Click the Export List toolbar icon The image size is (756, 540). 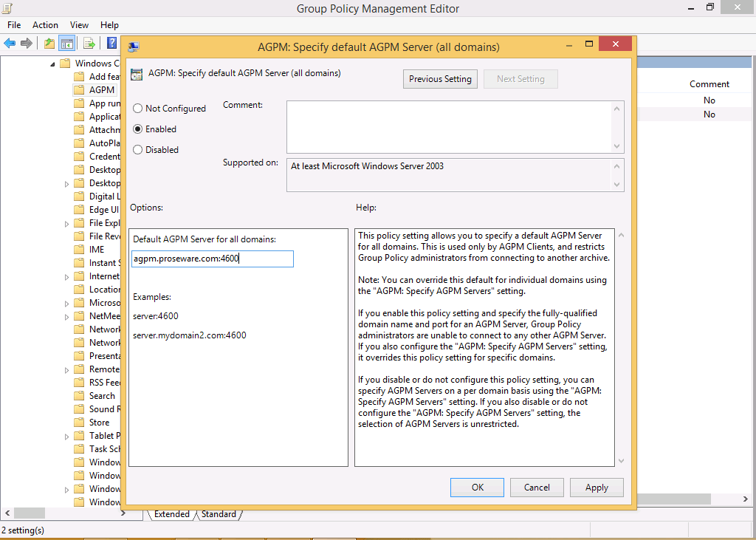89,43
